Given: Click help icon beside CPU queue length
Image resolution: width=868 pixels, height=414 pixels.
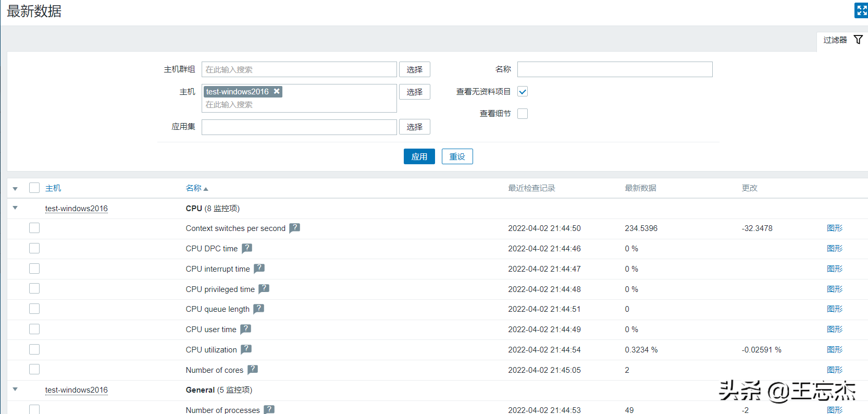Looking at the screenshot, I should coord(259,309).
